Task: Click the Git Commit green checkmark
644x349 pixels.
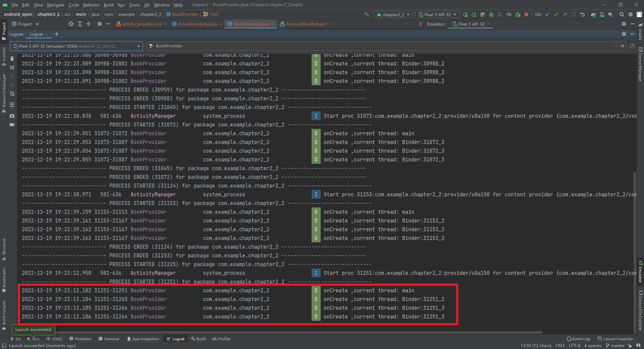Action: pyautogui.click(x=556, y=14)
